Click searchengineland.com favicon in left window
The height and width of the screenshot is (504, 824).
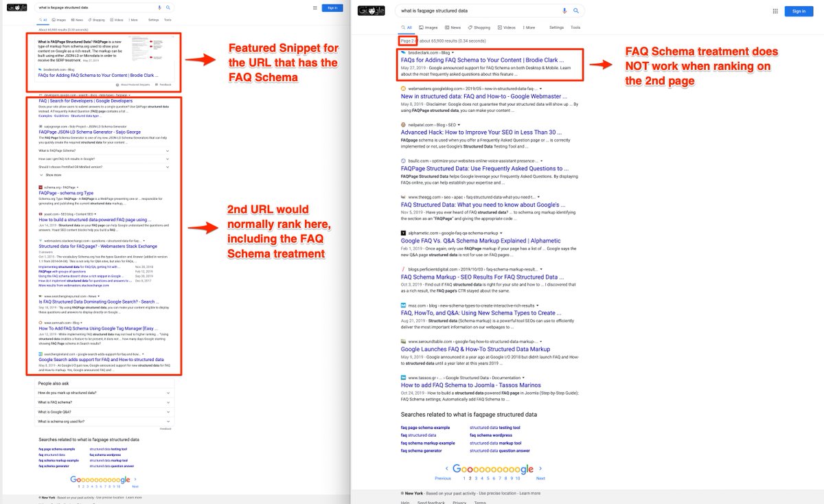pyautogui.click(x=41, y=354)
